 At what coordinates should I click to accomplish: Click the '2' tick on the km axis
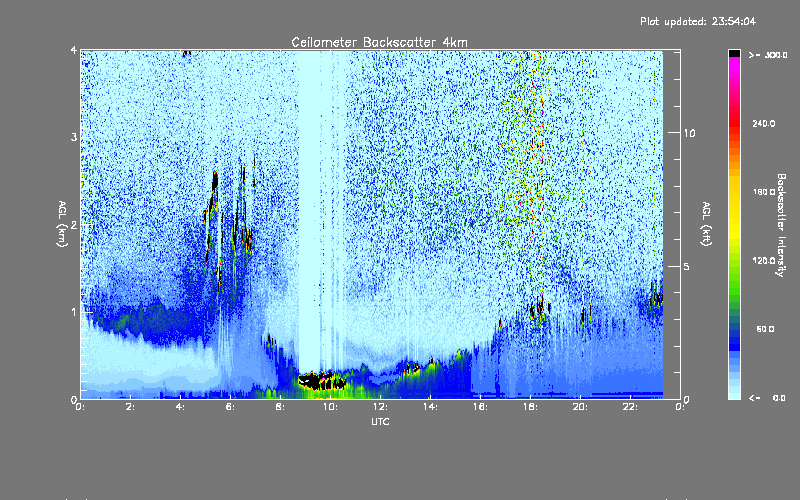(74, 224)
